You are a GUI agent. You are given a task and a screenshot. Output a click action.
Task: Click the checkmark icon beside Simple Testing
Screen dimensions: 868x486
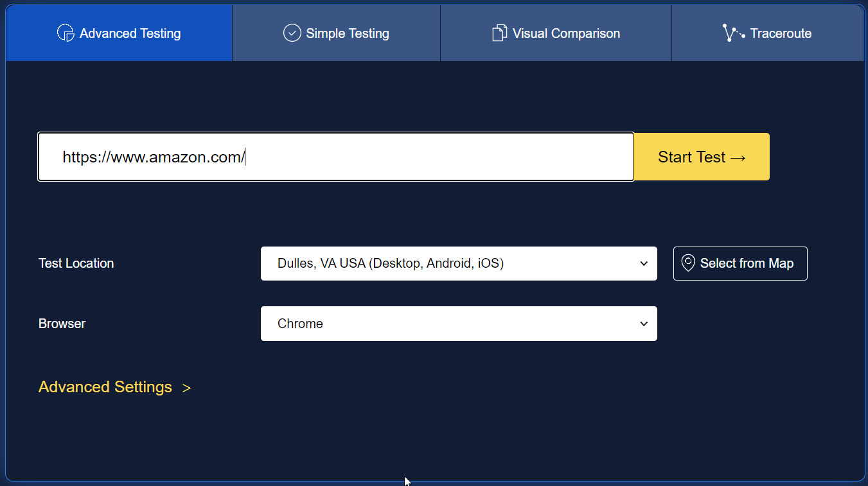[292, 32]
